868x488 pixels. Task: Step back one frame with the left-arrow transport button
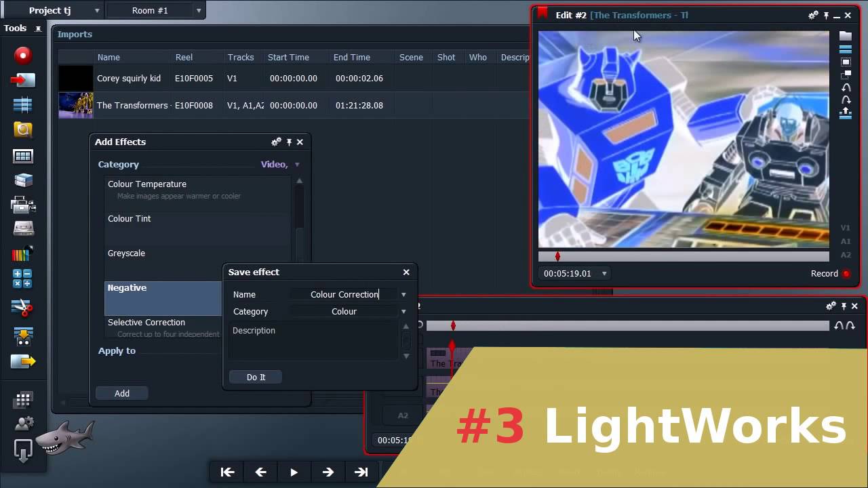click(260, 472)
